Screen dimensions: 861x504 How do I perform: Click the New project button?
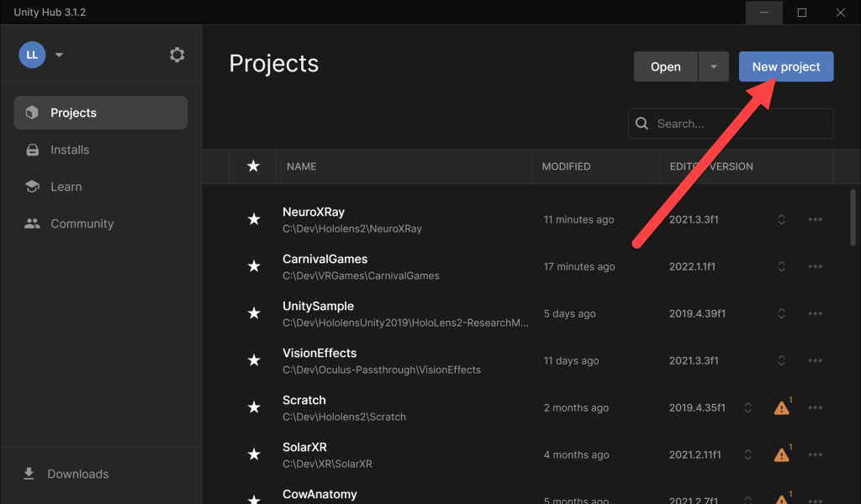click(786, 66)
